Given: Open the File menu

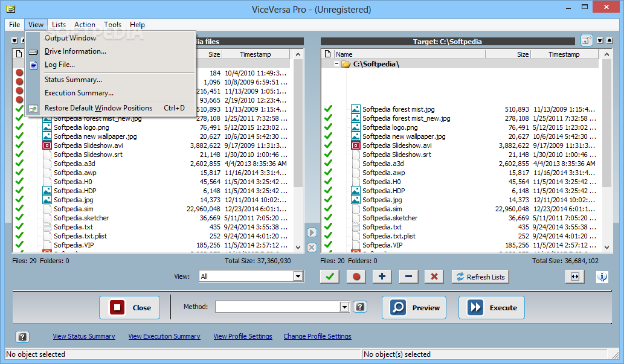Looking at the screenshot, I should click(14, 25).
